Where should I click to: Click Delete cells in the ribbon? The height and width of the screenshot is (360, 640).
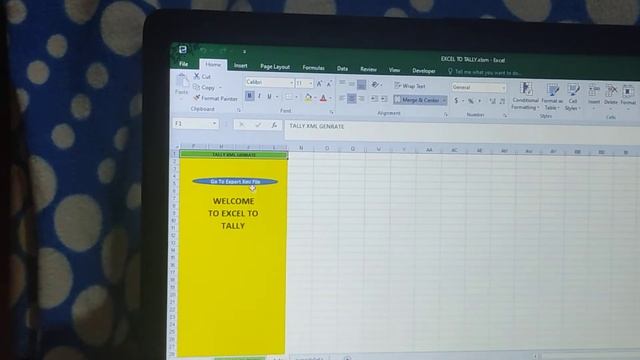(x=611, y=97)
